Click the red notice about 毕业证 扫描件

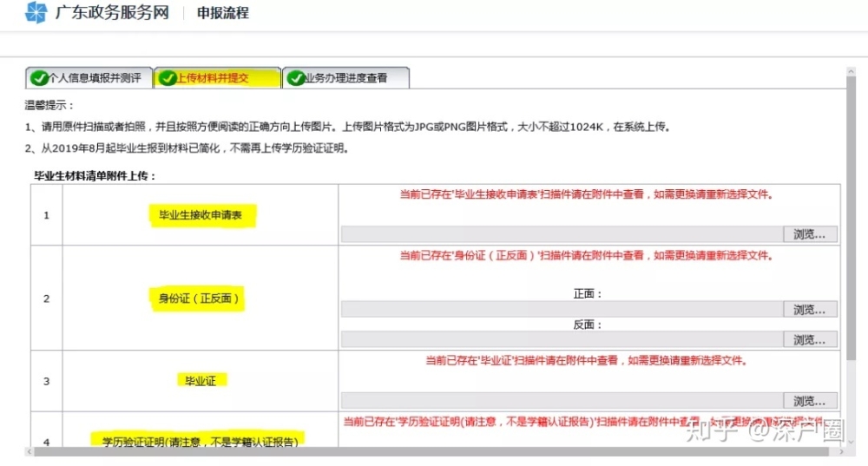coord(587,360)
